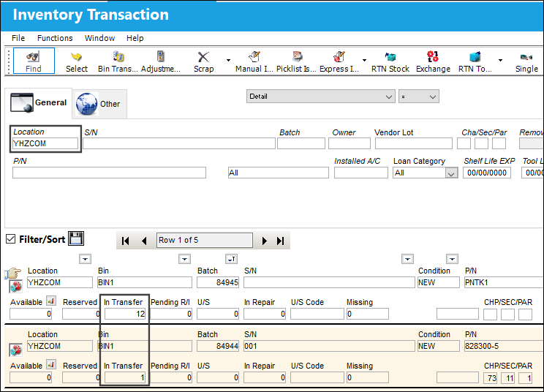This screenshot has width=544, height=392.
Task: Click the Owner search input field
Action: [x=350, y=143]
